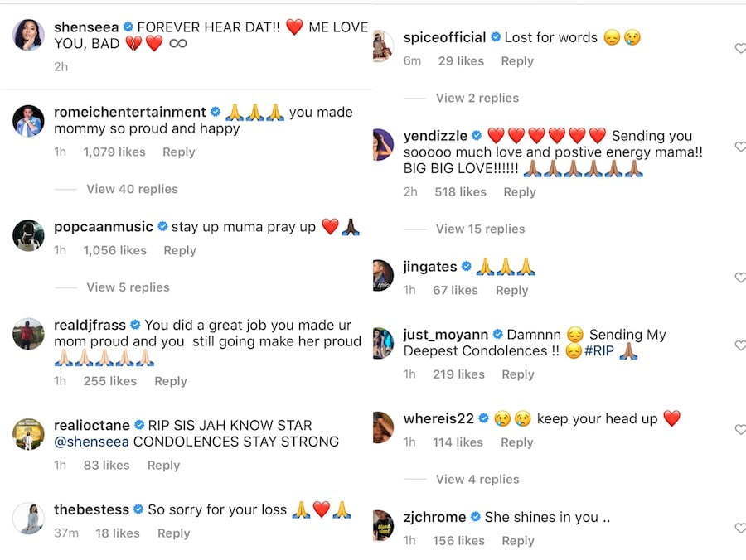Viewport: 746px width, 560px height.
Task: Reply to realdjfrass's comment
Action: pyautogui.click(x=171, y=381)
